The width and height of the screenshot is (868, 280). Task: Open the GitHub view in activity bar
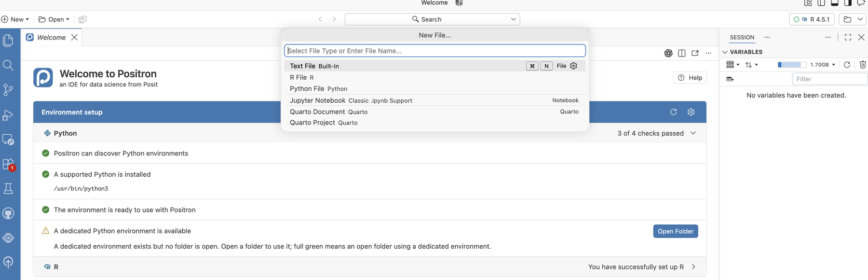pyautogui.click(x=8, y=213)
